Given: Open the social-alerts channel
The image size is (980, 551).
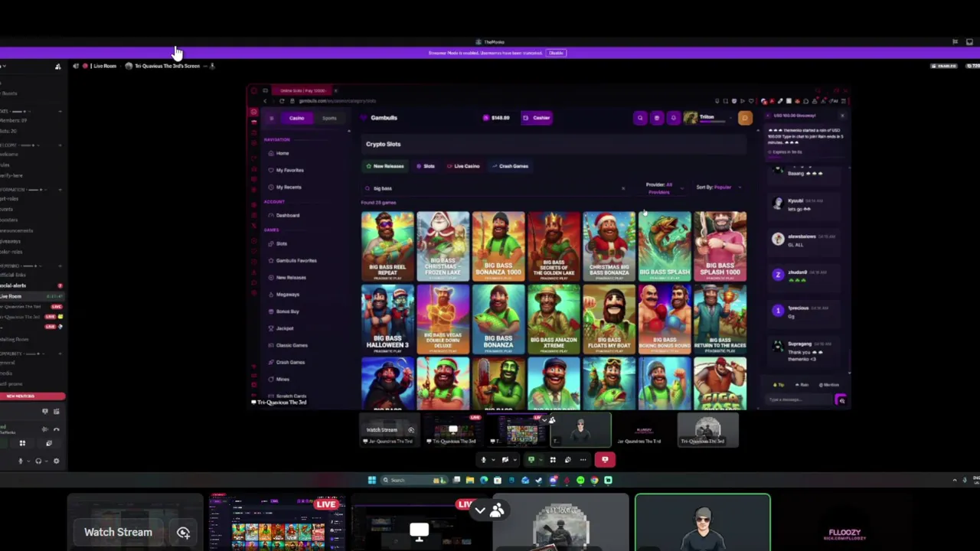Looking at the screenshot, I should [x=31, y=285].
